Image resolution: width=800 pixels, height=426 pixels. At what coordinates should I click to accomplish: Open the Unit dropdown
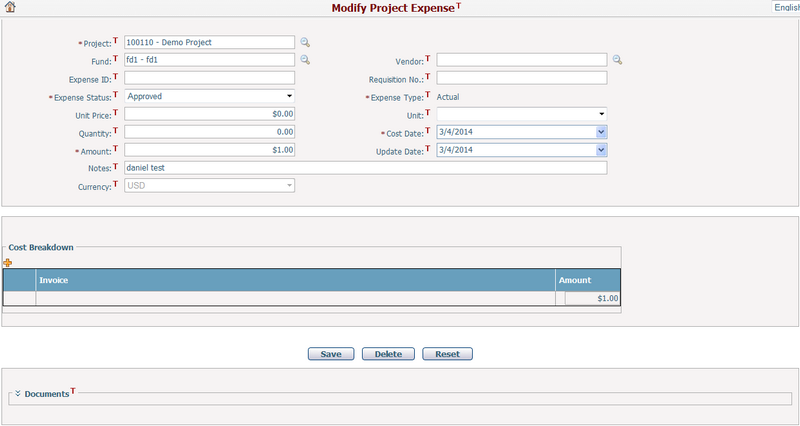point(602,114)
